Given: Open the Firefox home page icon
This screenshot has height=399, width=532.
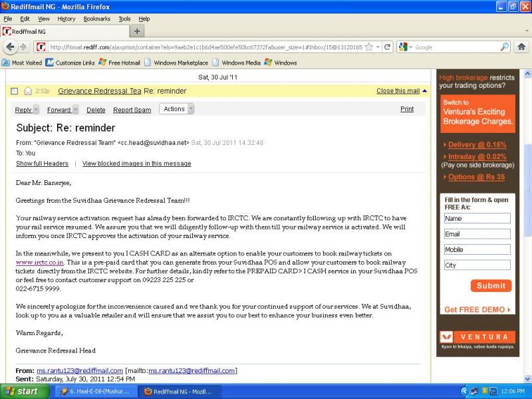Looking at the screenshot, I should (x=521, y=47).
